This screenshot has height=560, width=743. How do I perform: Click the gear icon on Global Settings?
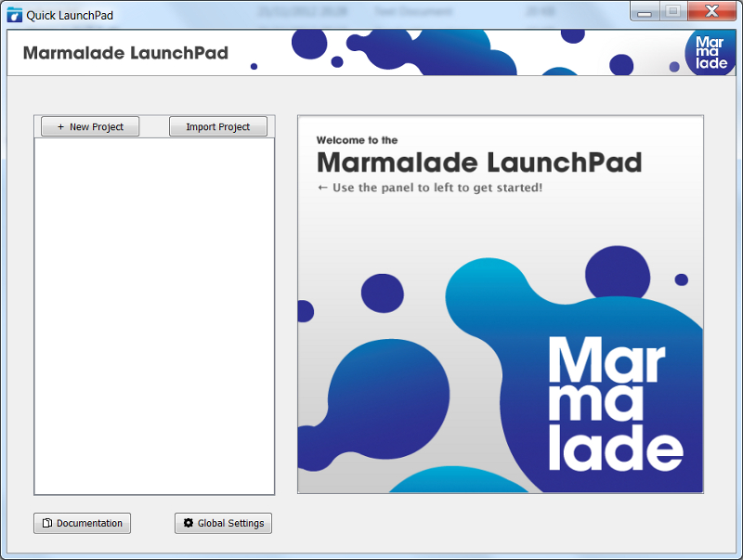(189, 523)
